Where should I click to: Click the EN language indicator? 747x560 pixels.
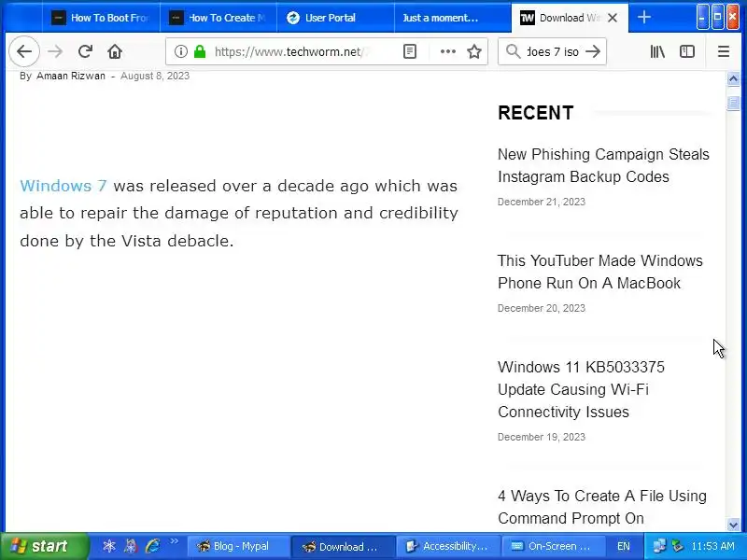click(623, 546)
